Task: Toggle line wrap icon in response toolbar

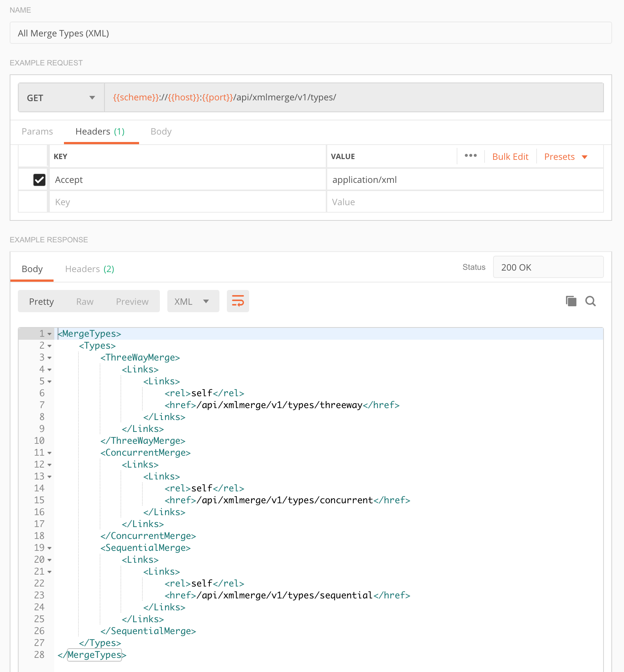Action: point(238,301)
